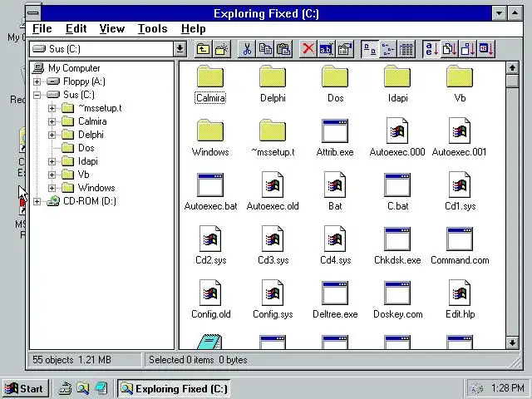
Task: Select the Cd1.sys file icon
Action: tap(460, 185)
